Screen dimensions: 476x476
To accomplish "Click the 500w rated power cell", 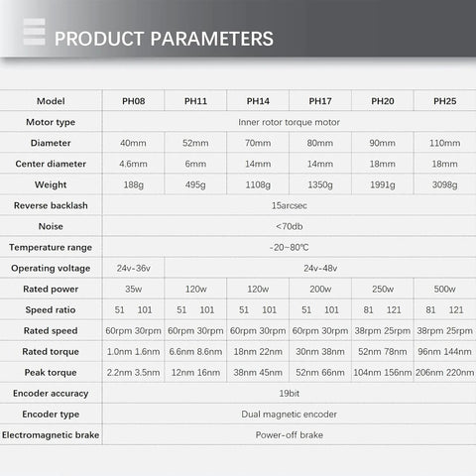I will click(445, 289).
